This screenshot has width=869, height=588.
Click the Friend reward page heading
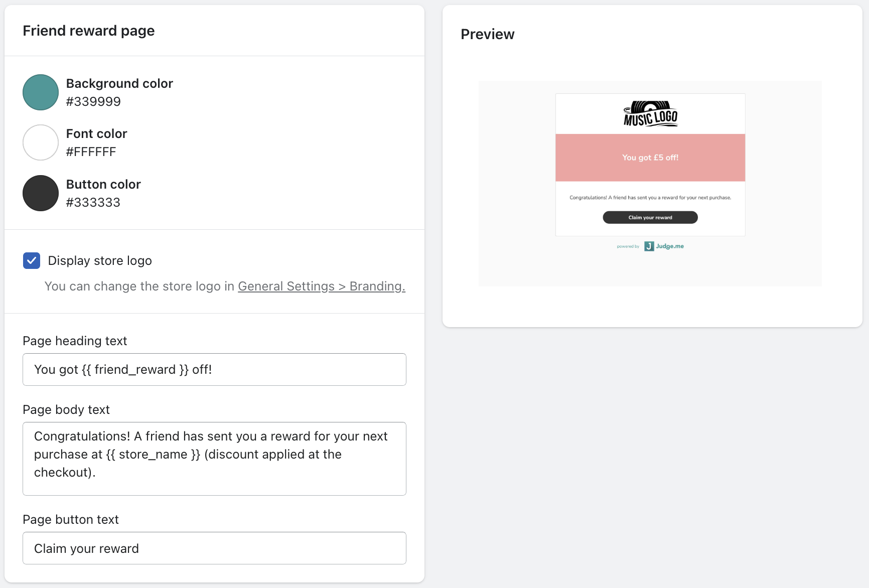point(89,31)
